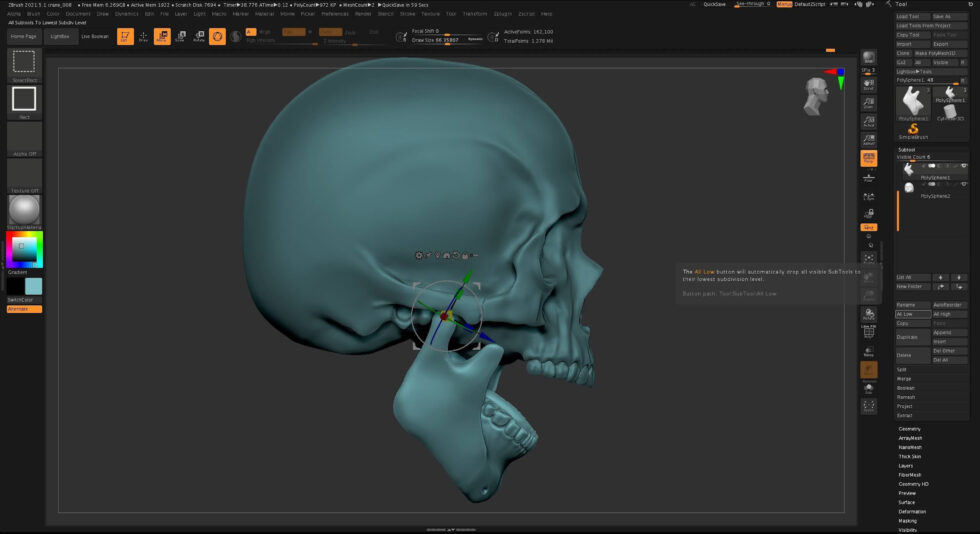The width and height of the screenshot is (980, 534).
Task: Expand the Geometry section
Action: point(909,428)
